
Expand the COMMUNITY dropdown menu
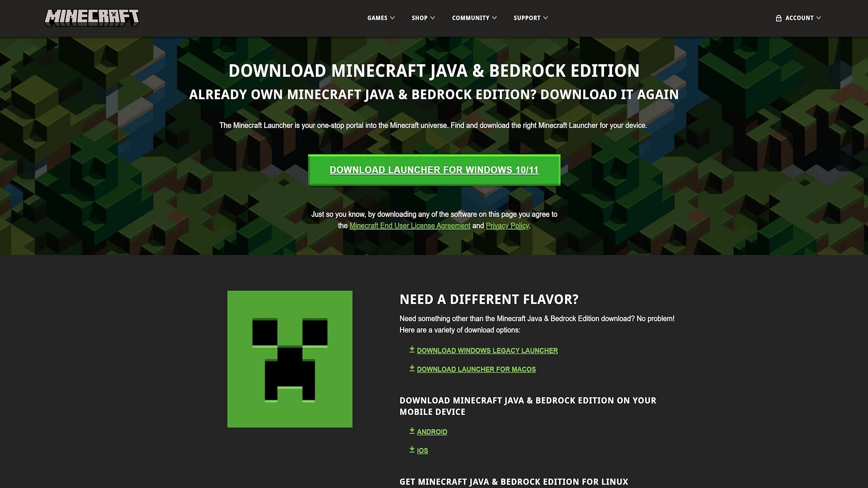click(474, 18)
